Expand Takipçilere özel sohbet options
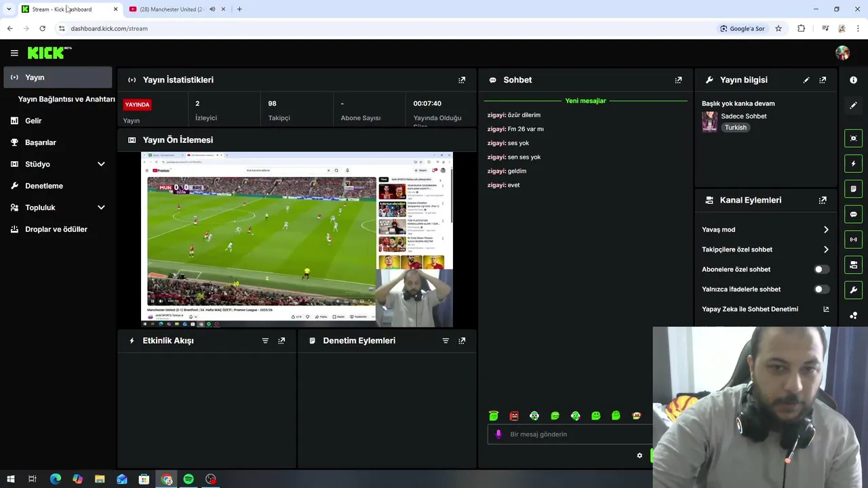Image resolution: width=868 pixels, height=488 pixels. (826, 249)
